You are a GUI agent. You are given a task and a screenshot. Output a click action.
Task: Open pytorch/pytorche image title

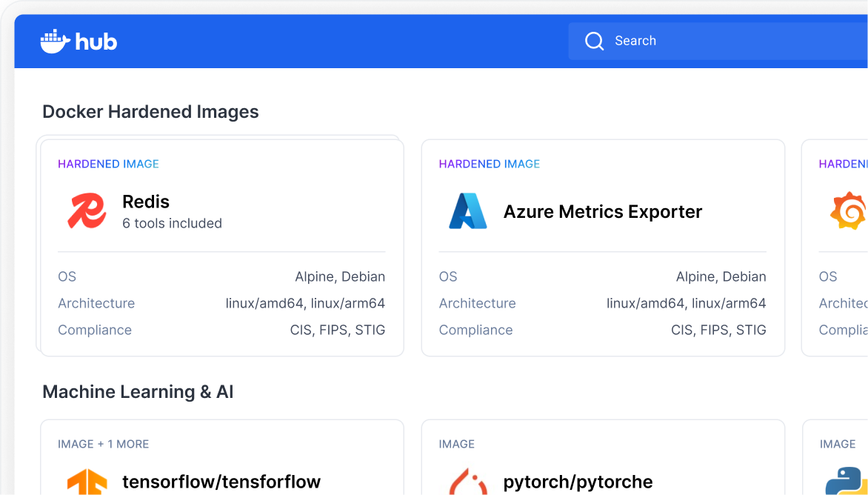[x=578, y=482]
